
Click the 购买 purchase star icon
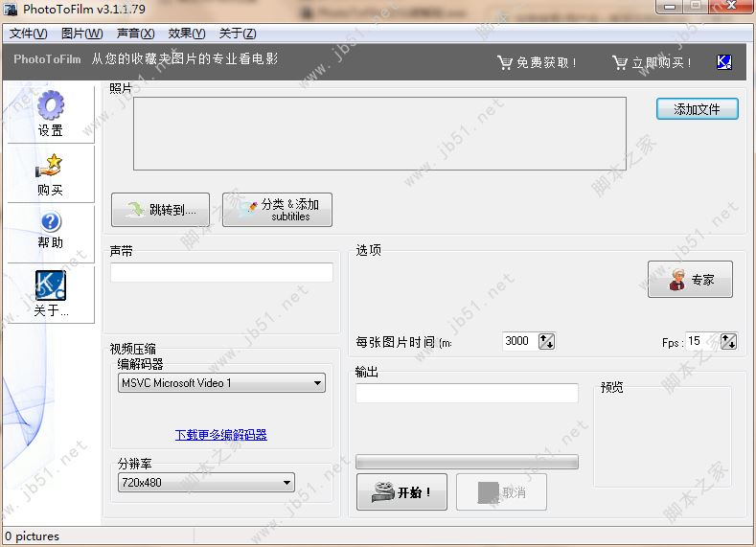[49, 166]
